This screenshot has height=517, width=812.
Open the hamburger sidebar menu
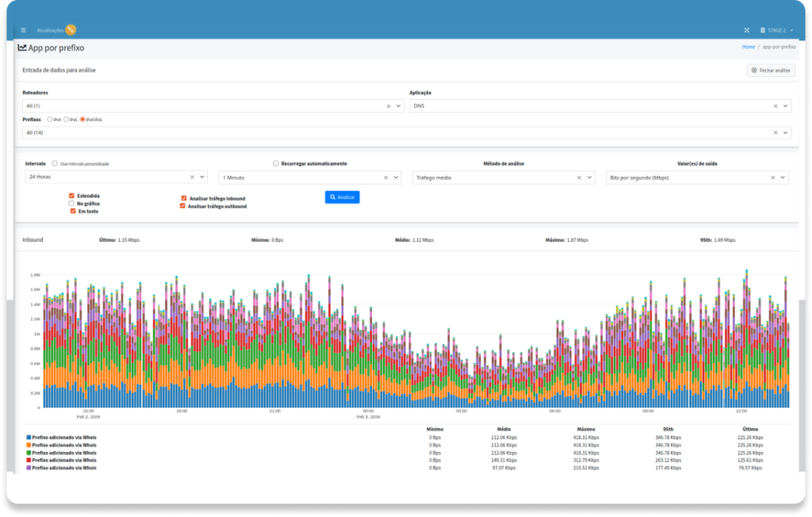coord(23,30)
